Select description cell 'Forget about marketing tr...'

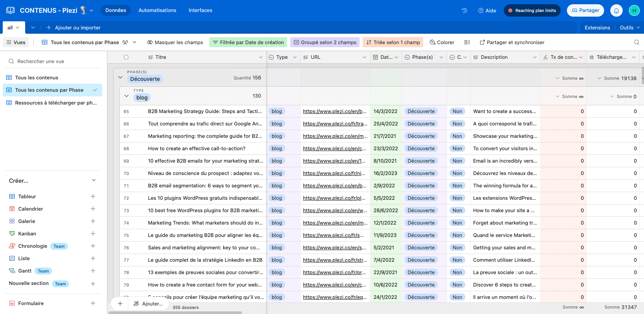coord(505,223)
